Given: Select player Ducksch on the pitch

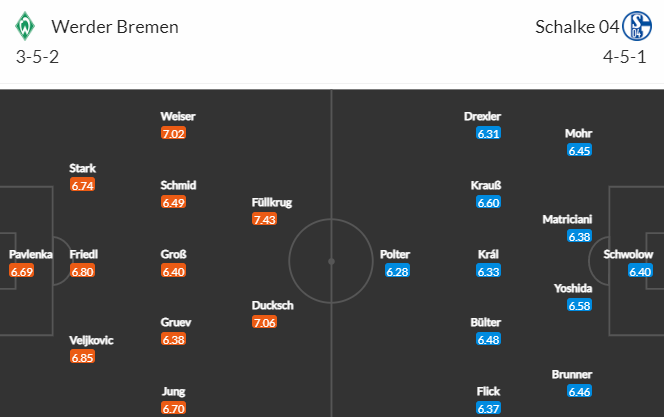Looking at the screenshot, I should [272, 305].
